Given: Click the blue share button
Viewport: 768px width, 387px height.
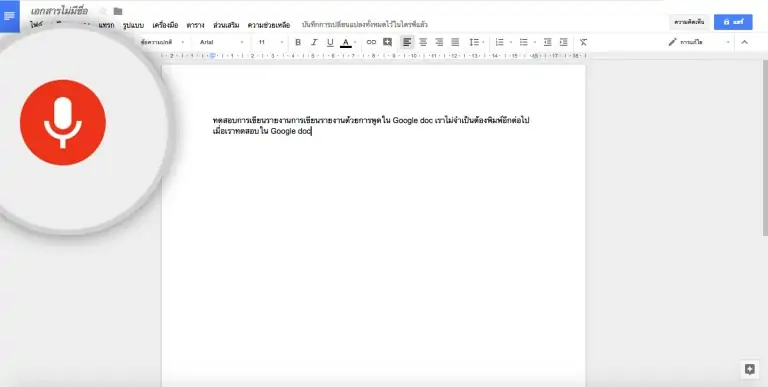Looking at the screenshot, I should pyautogui.click(x=733, y=22).
